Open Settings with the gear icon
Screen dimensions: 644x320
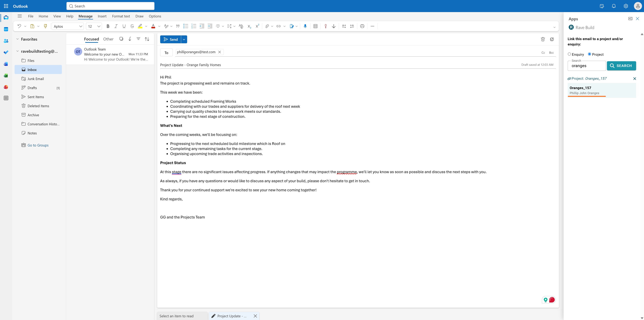click(626, 6)
